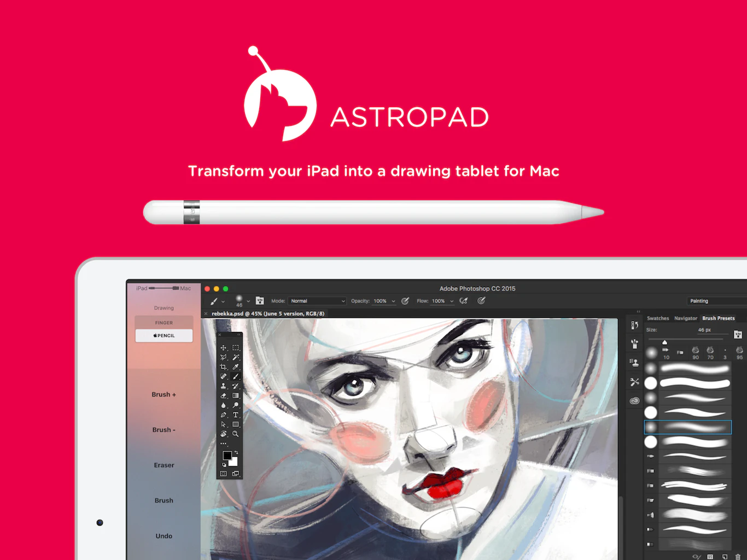This screenshot has height=560, width=747.
Task: Choose the Eraser tool
Action: (x=223, y=396)
